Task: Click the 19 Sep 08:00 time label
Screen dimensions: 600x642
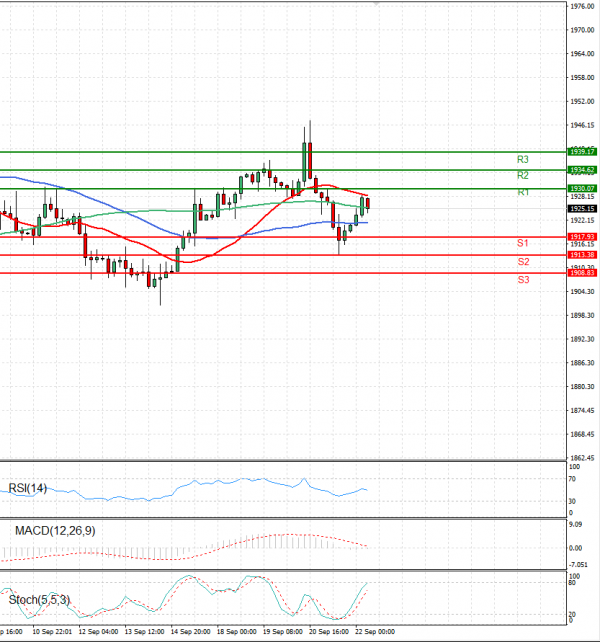Action: point(283,632)
